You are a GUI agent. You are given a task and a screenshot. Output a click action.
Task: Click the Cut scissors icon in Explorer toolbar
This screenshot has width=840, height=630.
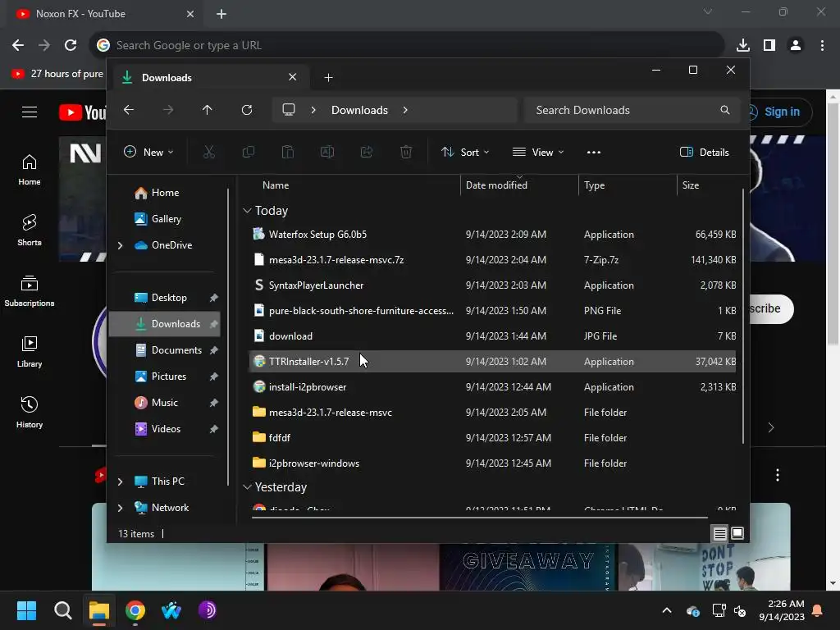click(x=209, y=152)
